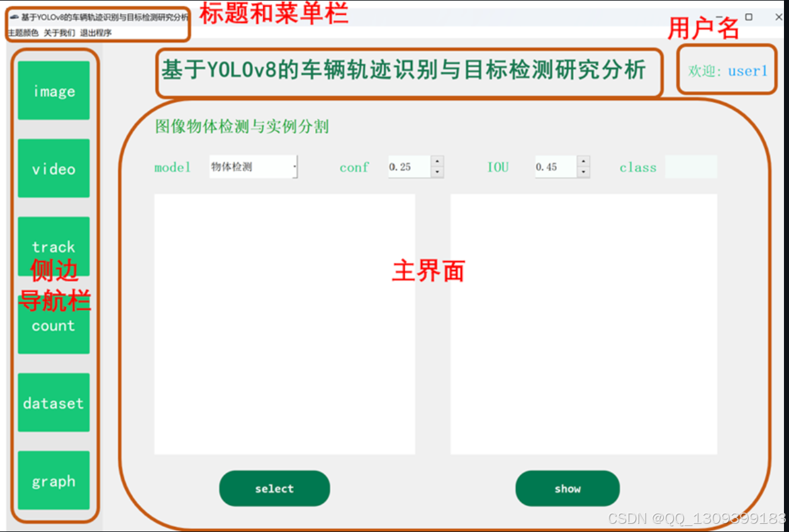
Task: Switch to the video sidebar page
Action: (x=53, y=169)
